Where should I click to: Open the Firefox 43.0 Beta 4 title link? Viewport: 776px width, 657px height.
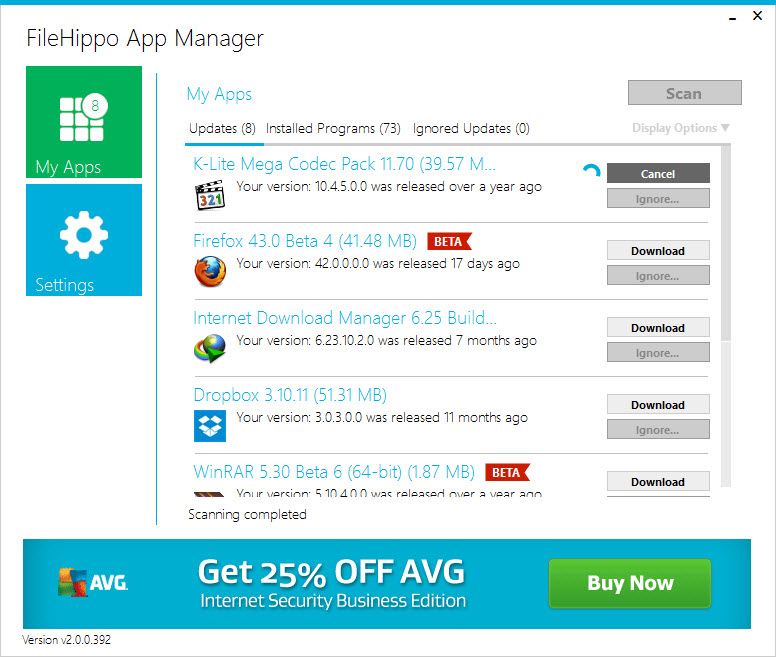pos(305,241)
